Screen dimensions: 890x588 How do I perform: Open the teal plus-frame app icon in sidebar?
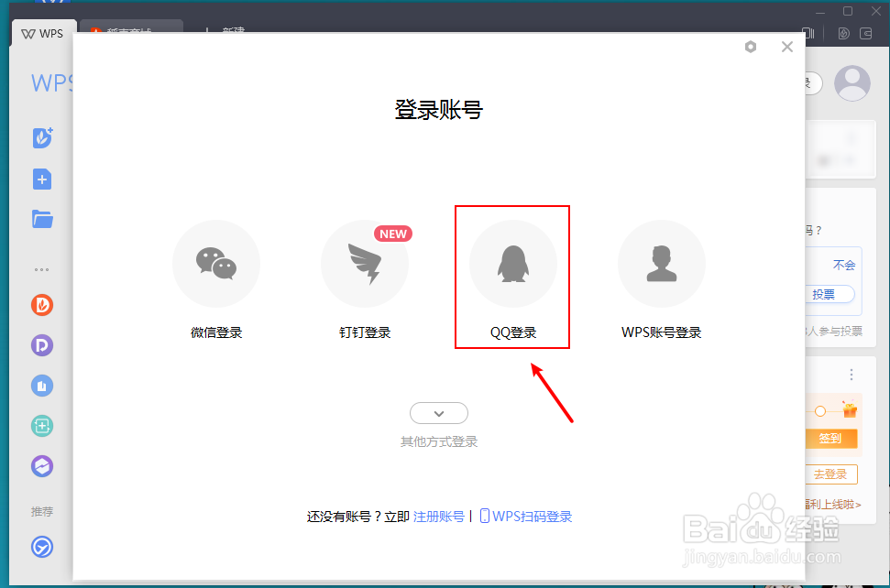click(42, 426)
